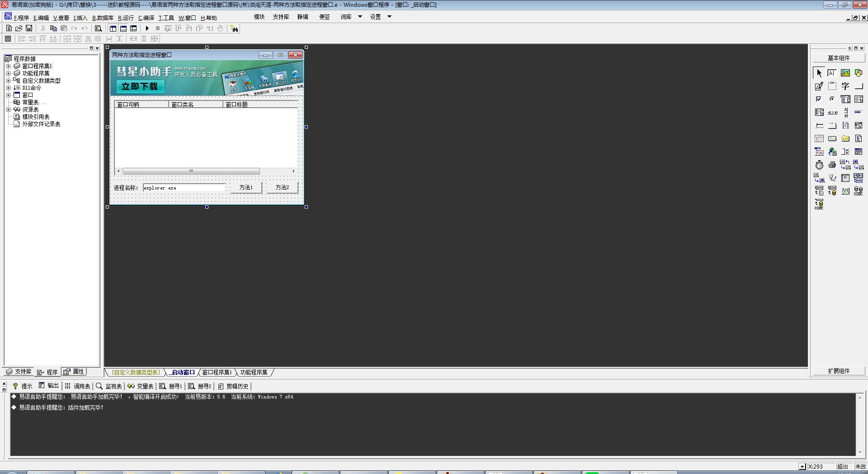Image resolution: width=868 pixels, height=474 pixels.
Task: Select the 常量表... tree item
Action: pyautogui.click(x=34, y=102)
